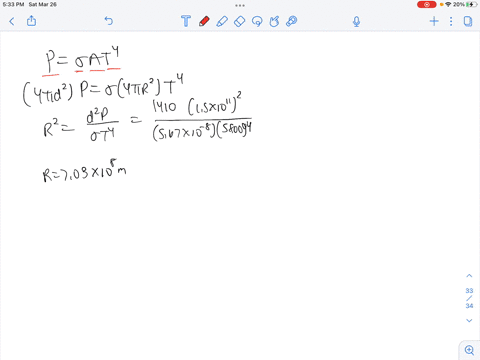Undo the last stroke
The width and height of the screenshot is (480, 360).
point(109,21)
